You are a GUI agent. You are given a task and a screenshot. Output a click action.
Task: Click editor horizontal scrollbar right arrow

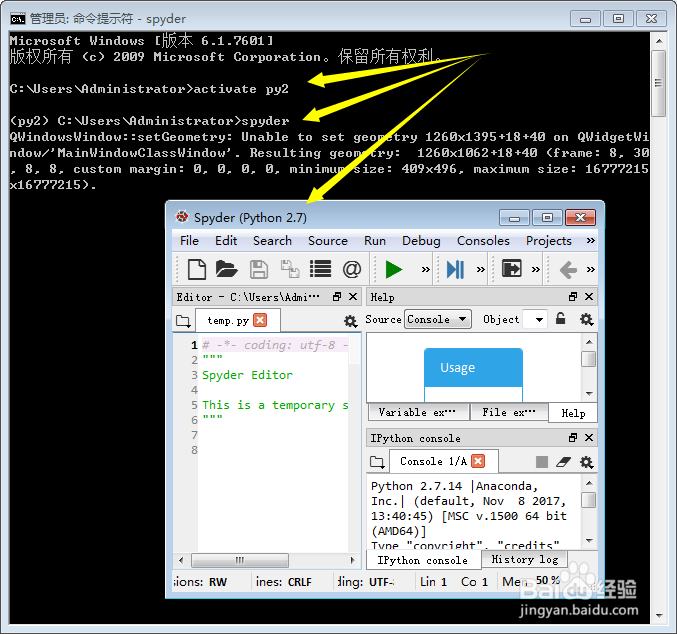coord(353,560)
